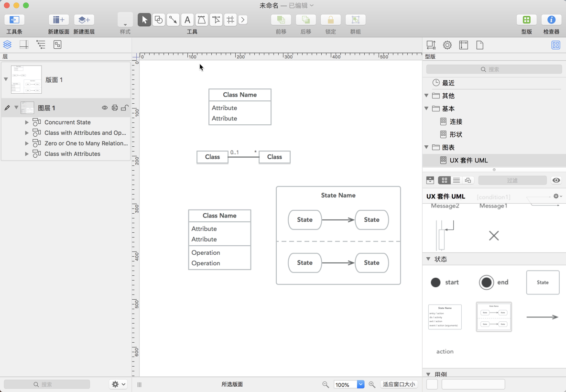Click the 适应窗口大小 button
Viewport: 566px width, 392px height.
tap(399, 384)
